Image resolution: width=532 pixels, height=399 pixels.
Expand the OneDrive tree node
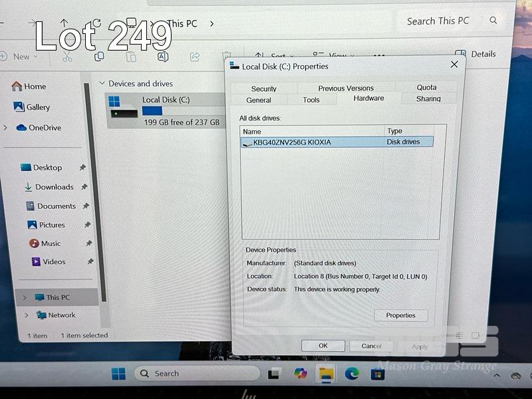(x=6, y=128)
